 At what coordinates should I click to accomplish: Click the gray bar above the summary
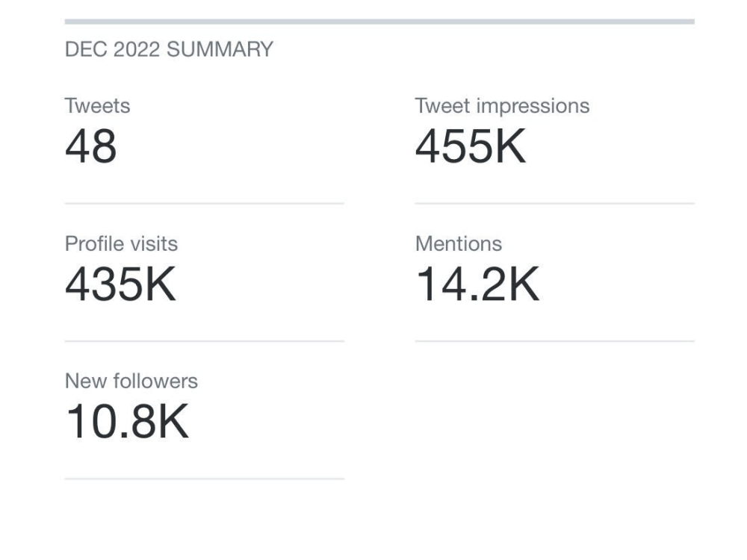379,22
